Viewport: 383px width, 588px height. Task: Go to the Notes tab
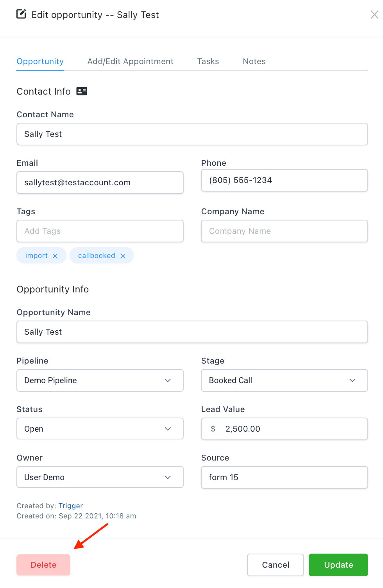coord(254,61)
